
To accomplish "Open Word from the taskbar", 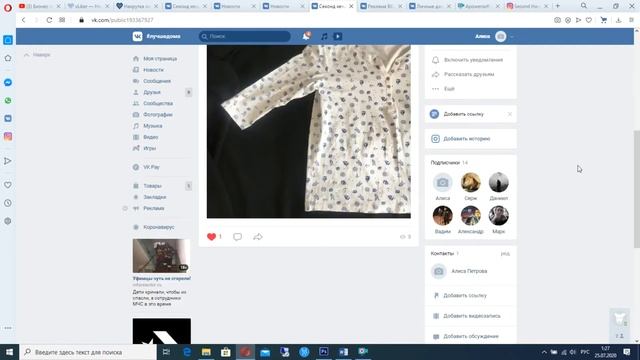I will tap(343, 352).
